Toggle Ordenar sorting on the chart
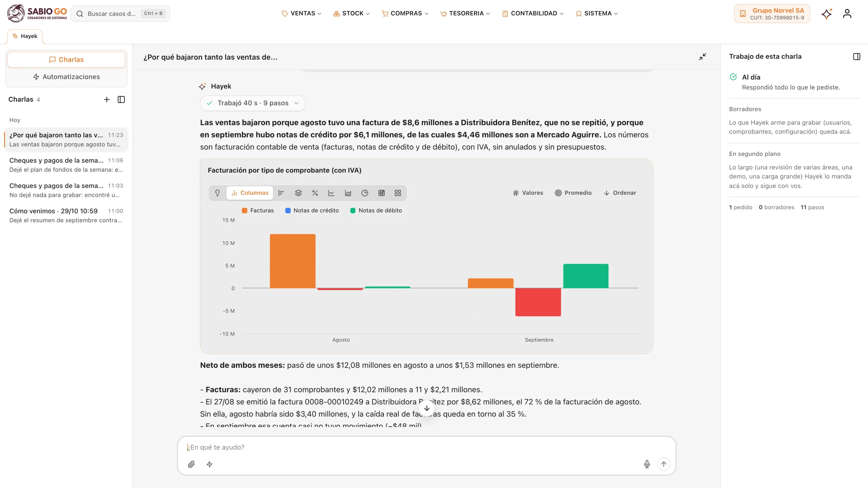The height and width of the screenshot is (488, 868). pyautogui.click(x=620, y=193)
